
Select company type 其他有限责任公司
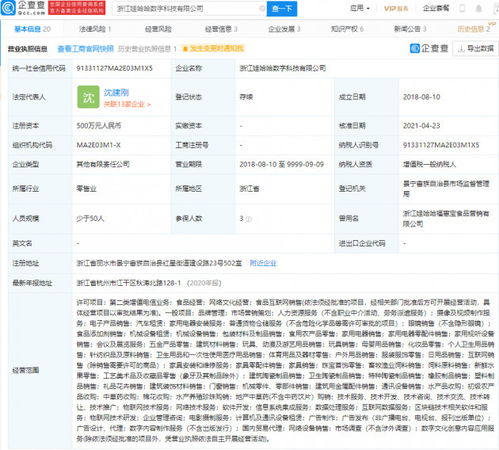click(x=103, y=164)
